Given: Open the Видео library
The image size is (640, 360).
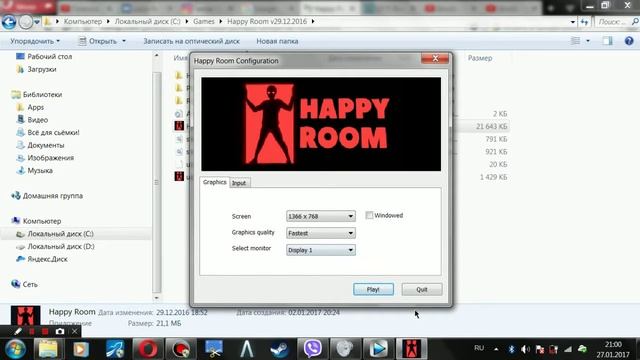Looking at the screenshot, I should tap(37, 120).
